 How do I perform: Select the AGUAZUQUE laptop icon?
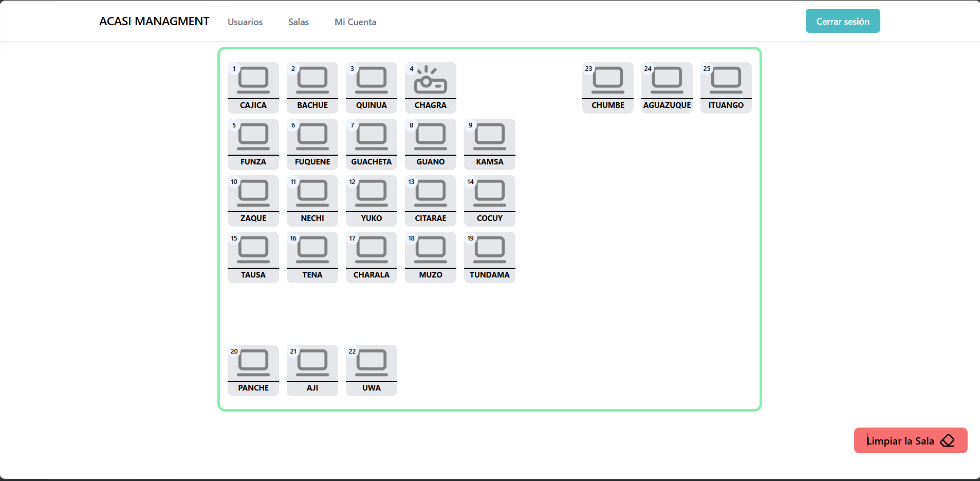pyautogui.click(x=667, y=80)
